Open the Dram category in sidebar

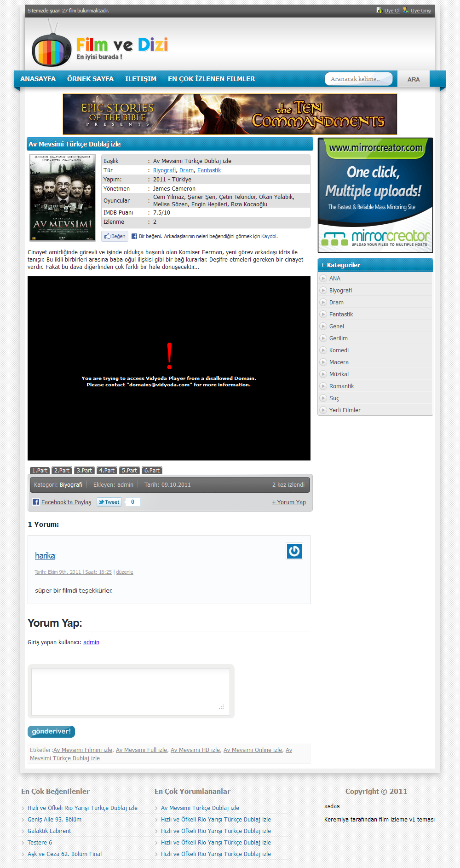[x=336, y=303]
